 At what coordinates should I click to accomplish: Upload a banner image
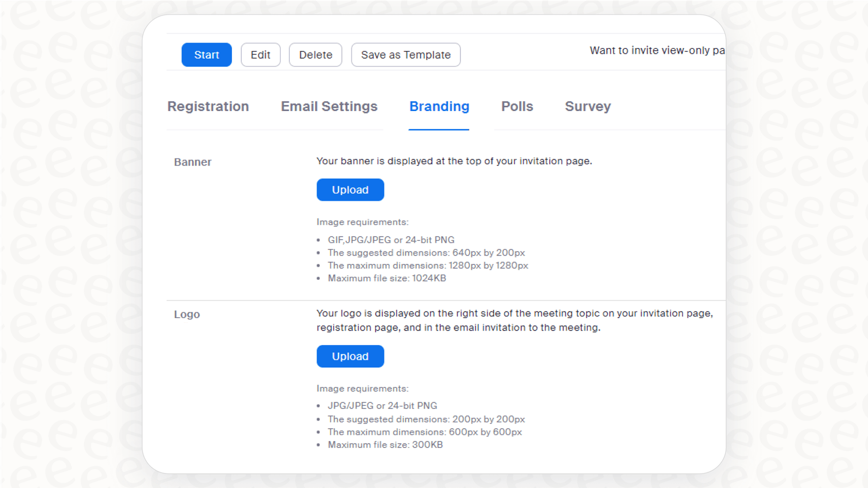350,190
